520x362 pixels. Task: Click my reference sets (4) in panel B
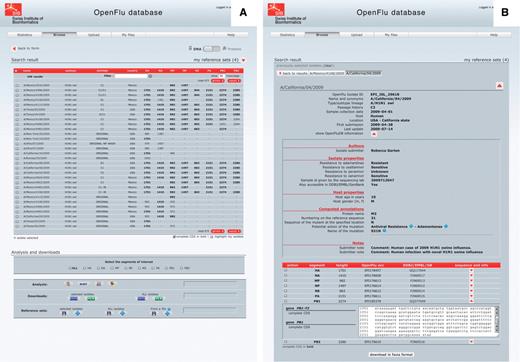coord(486,60)
